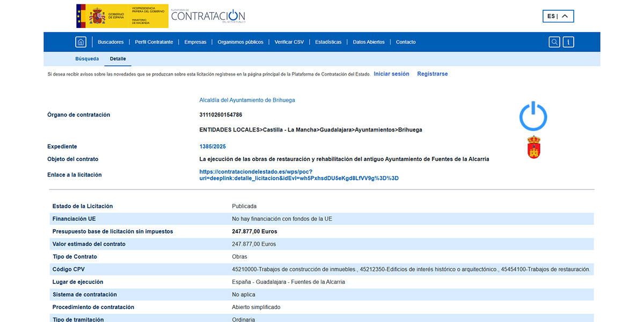Expand the ES language selector
The image size is (644, 322).
(x=558, y=16)
